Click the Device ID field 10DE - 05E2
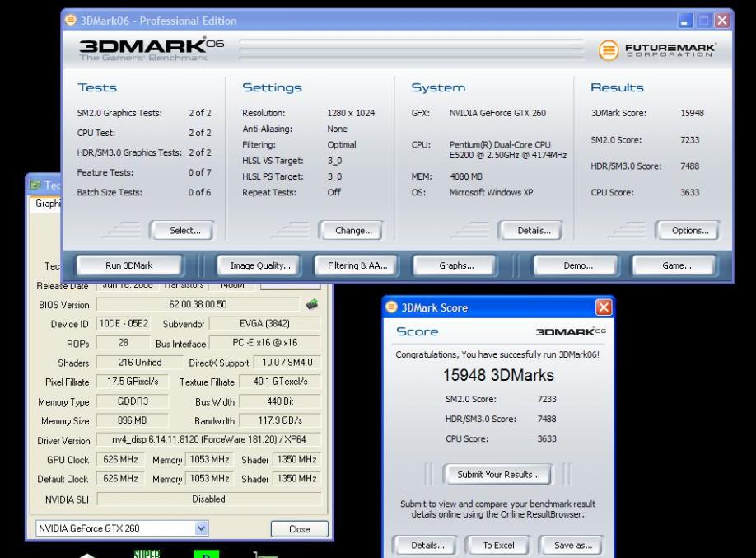 point(123,323)
